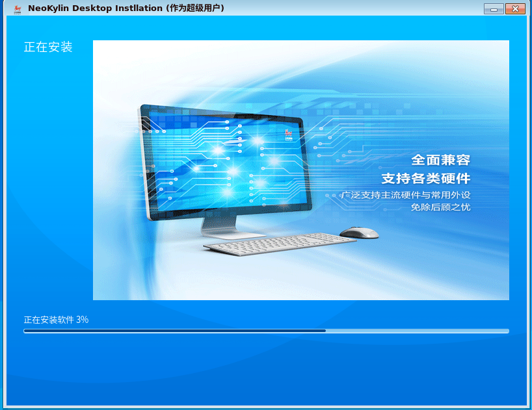Click the '支持各类硬件' slogan text

pos(426,179)
